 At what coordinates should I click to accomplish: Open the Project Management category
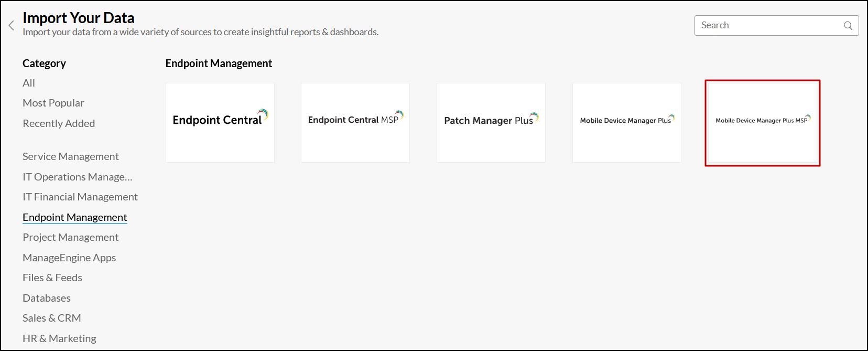[x=71, y=237]
